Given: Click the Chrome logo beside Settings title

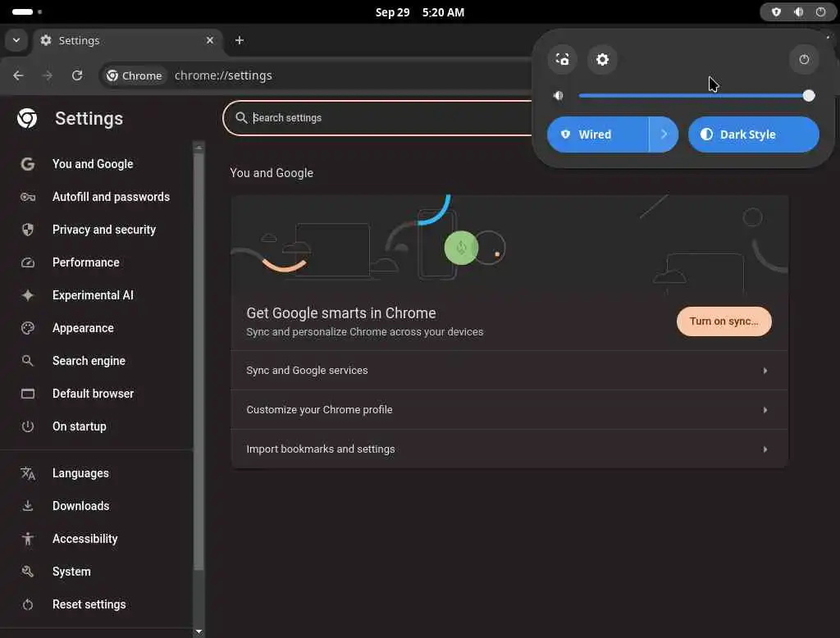Looking at the screenshot, I should (27, 118).
